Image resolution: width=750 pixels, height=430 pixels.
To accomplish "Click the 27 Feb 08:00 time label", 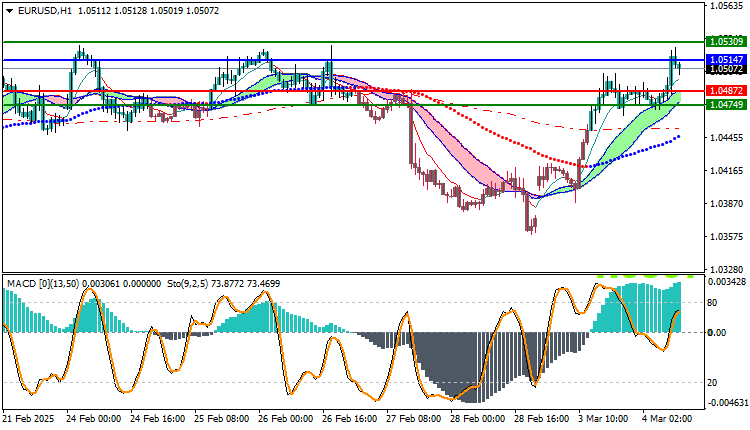I will coord(414,419).
